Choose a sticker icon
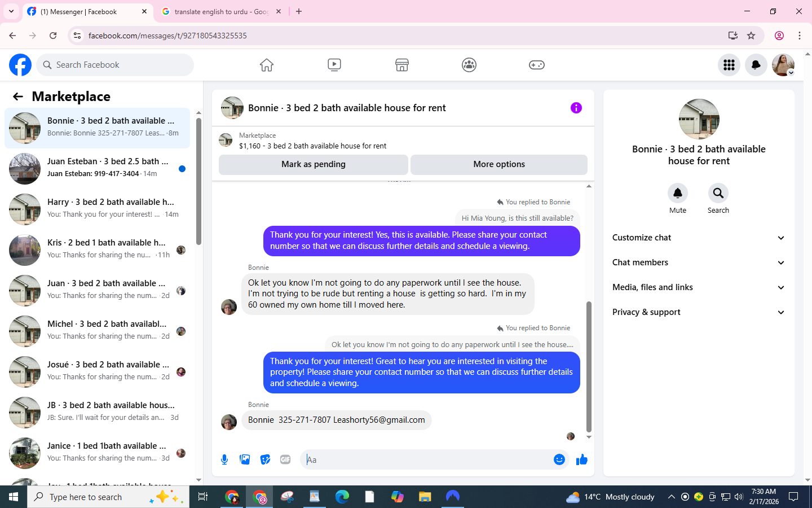Screen dimensions: 812x508 pos(265,459)
